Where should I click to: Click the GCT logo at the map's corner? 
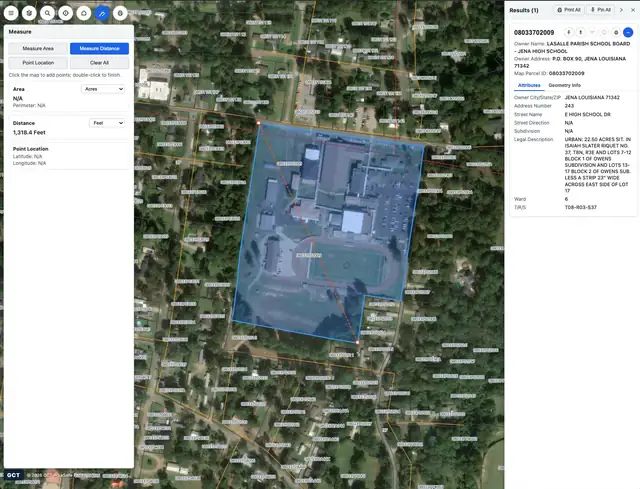coord(13,475)
